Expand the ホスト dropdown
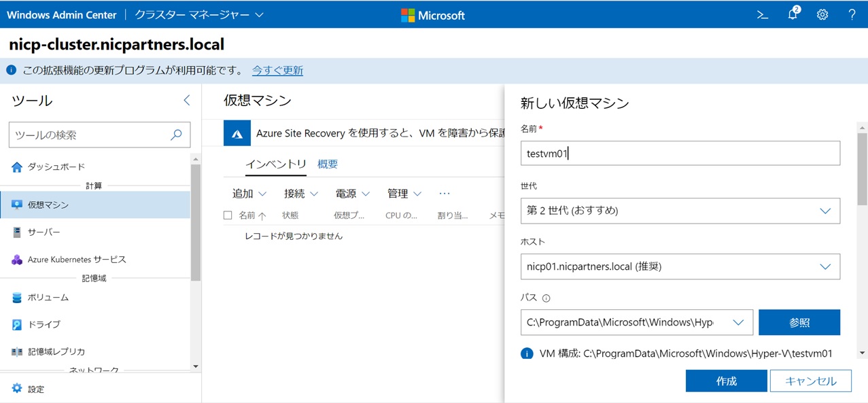 tap(680, 266)
